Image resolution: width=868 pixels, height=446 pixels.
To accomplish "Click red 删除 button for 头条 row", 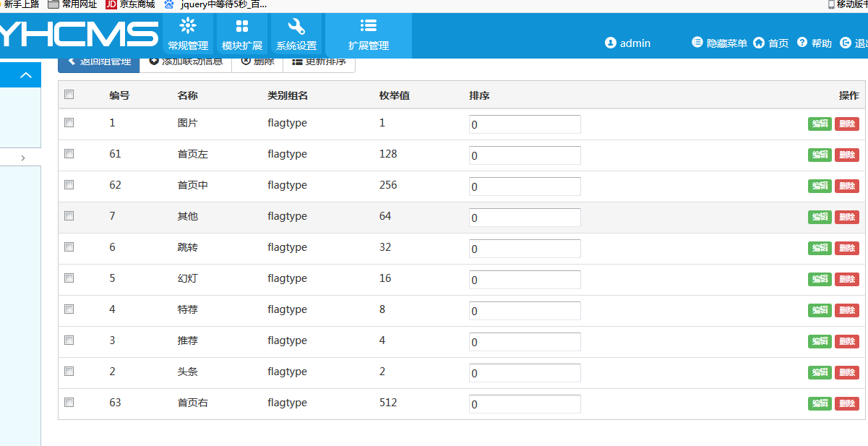I will point(847,372).
